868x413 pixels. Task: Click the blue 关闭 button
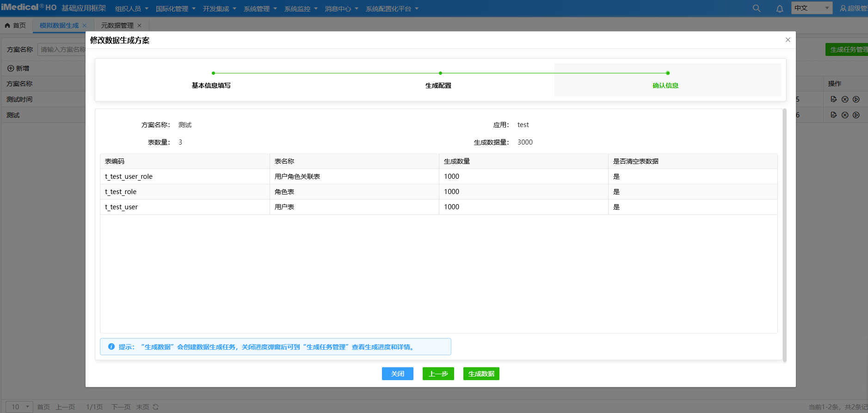(397, 374)
